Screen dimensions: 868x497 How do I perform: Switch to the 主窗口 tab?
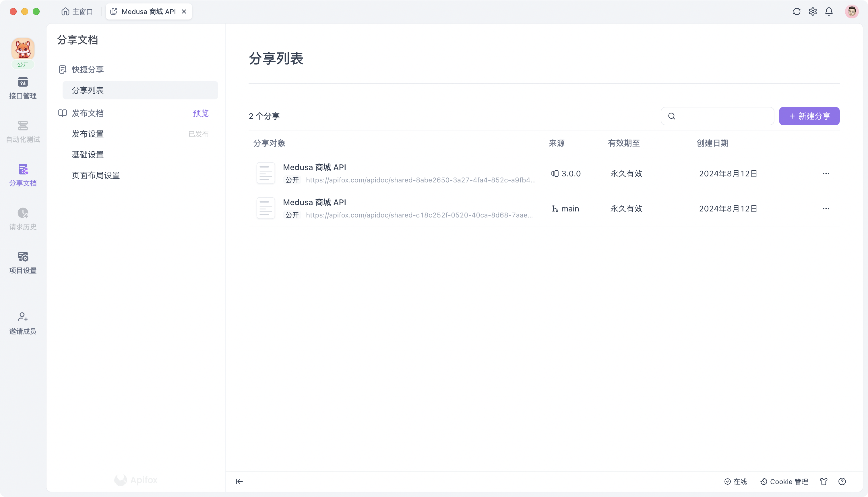click(x=77, y=11)
